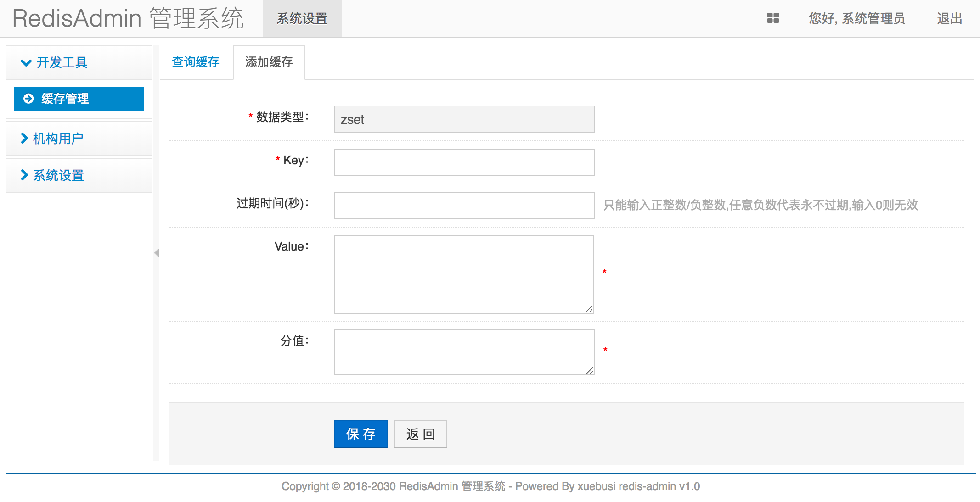Switch to the 查询缓存 tab
980x502 pixels.
196,62
